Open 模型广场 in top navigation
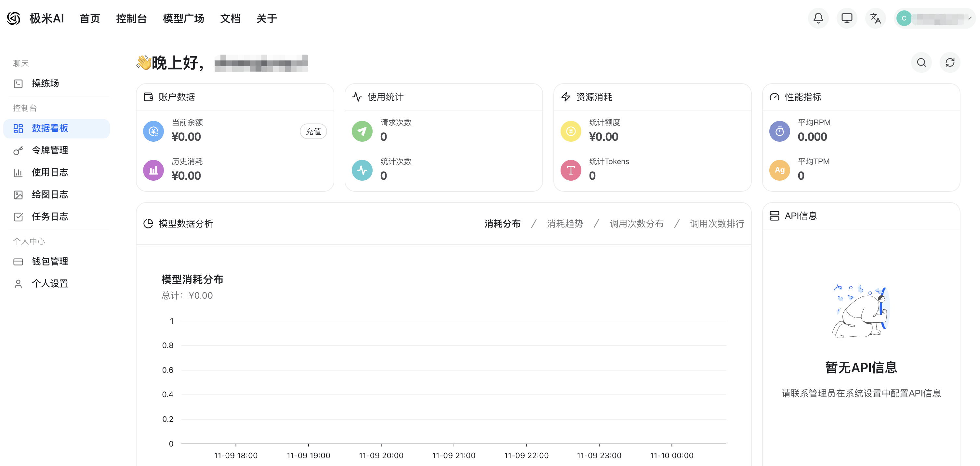This screenshot has height=466, width=980. (183, 18)
